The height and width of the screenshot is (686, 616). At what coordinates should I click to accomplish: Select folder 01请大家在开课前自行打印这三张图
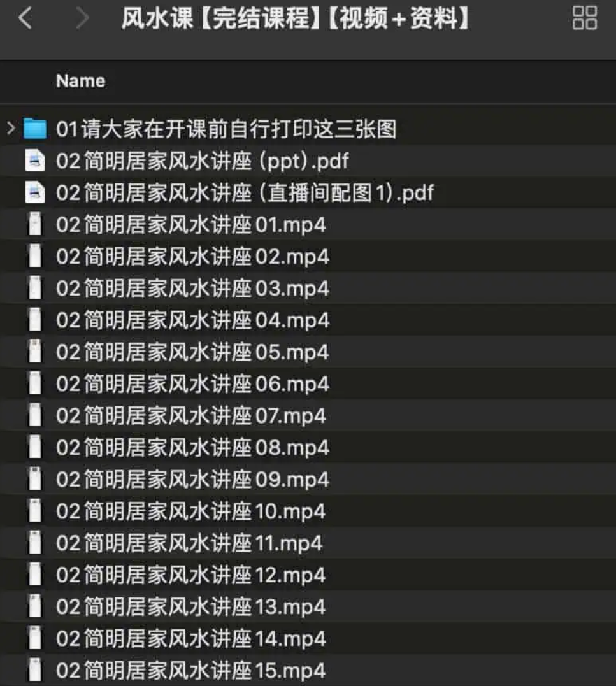pos(226,129)
